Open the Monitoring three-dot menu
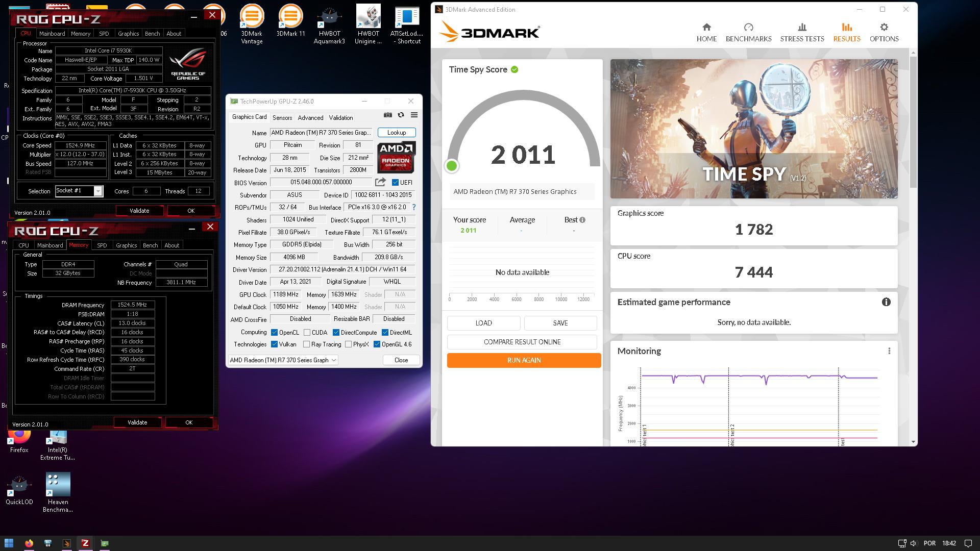This screenshot has width=980, height=551. pos(889,351)
